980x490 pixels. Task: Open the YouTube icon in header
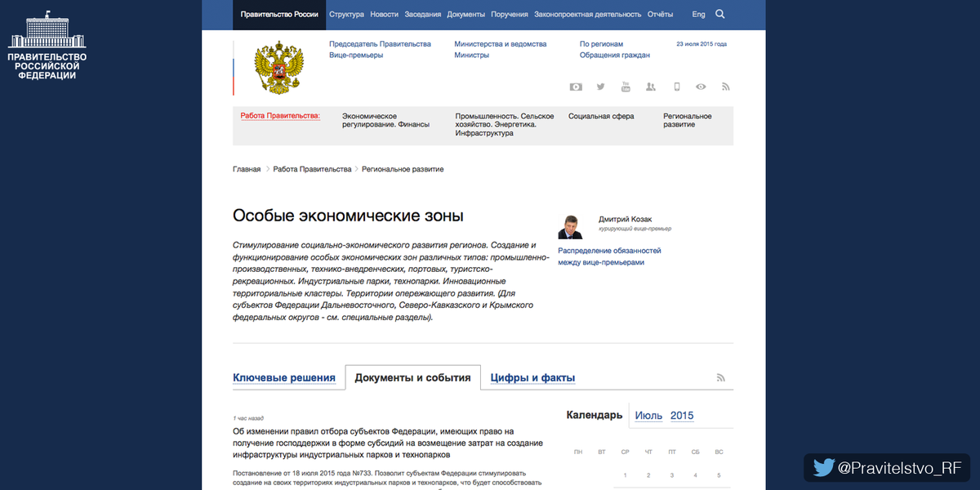(x=626, y=87)
